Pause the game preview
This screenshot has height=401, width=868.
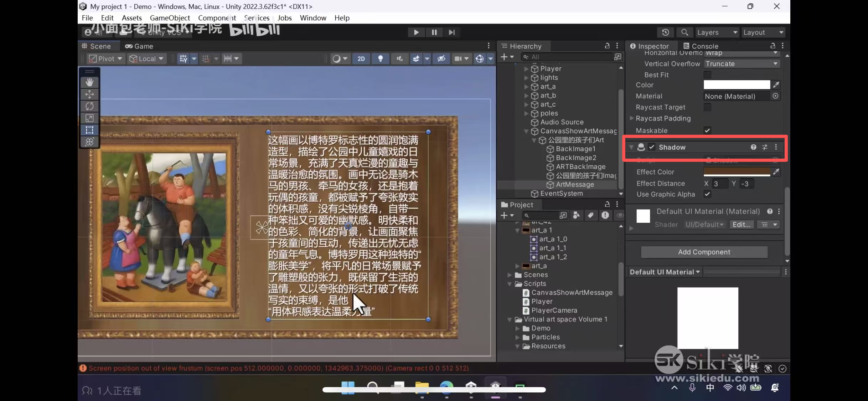(x=434, y=32)
